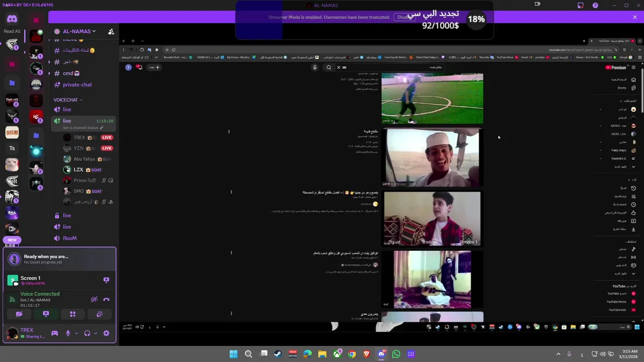Viewport: 644px width, 362px height.
Task: Open Discord inbox icon in title bar
Action: [581, 6]
